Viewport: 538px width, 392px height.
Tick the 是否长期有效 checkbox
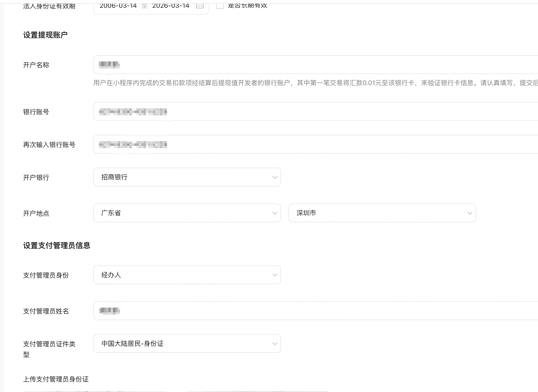point(220,6)
